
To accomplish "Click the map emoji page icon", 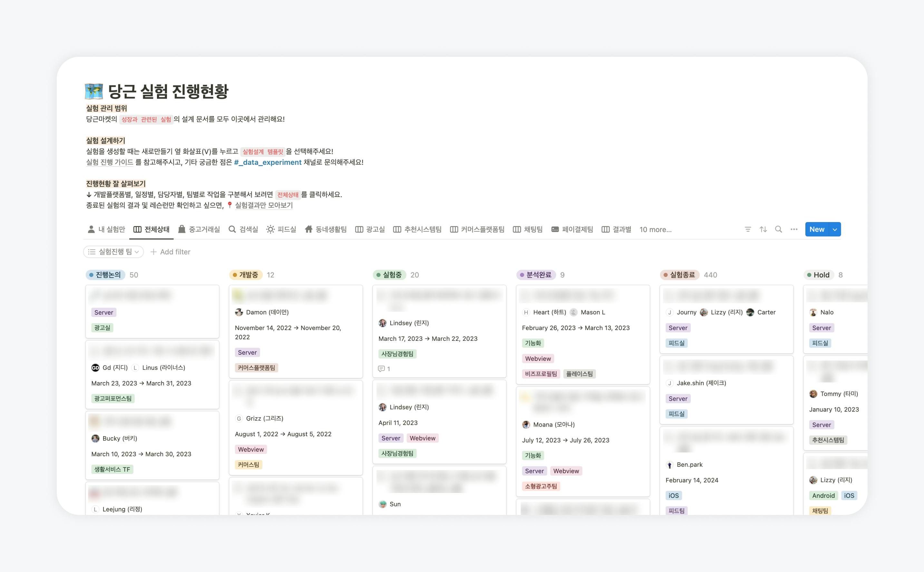I will 93,91.
